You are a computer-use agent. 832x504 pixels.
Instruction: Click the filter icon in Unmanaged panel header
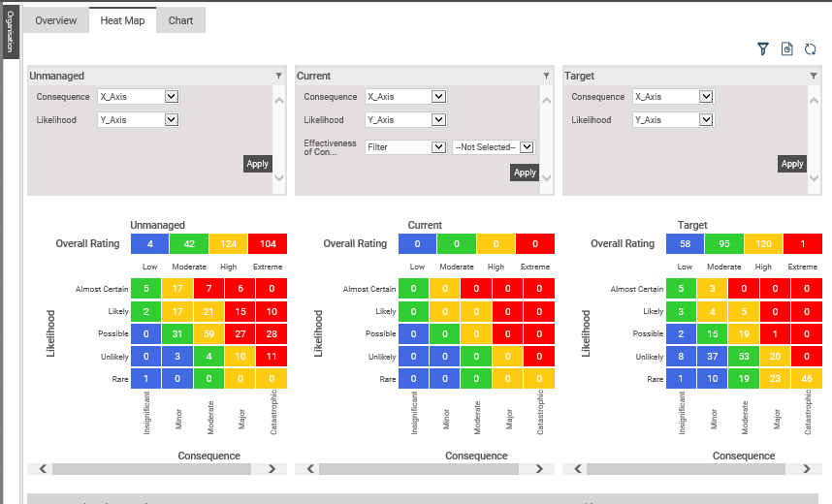tap(278, 76)
